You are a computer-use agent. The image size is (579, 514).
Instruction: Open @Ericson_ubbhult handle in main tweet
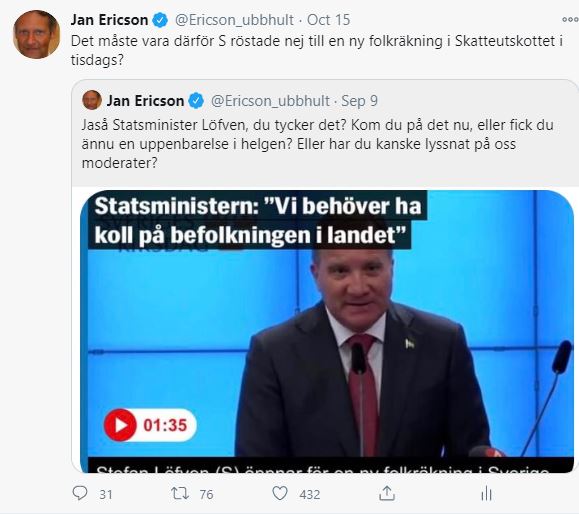(234, 20)
